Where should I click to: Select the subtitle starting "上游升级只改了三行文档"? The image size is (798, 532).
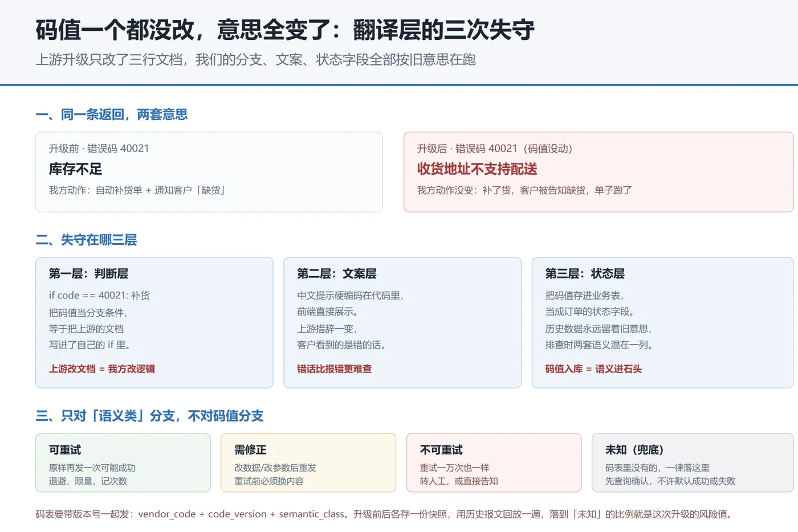tap(255, 60)
